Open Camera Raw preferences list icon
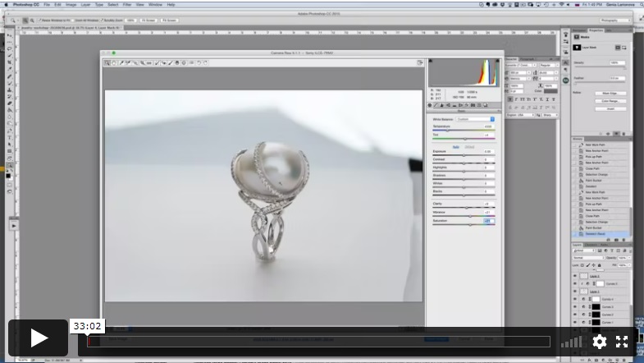The height and width of the screenshot is (363, 644). click(191, 63)
